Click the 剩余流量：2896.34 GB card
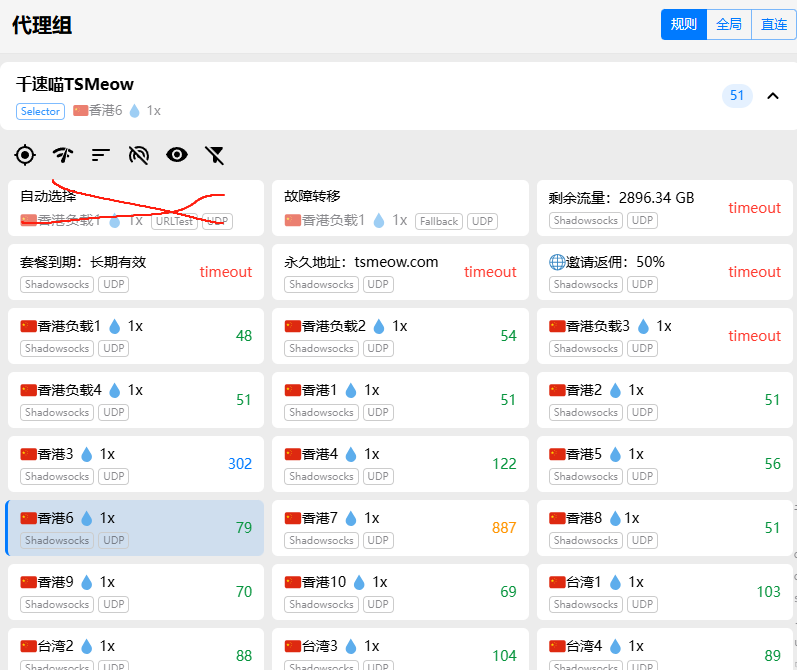 [665, 208]
